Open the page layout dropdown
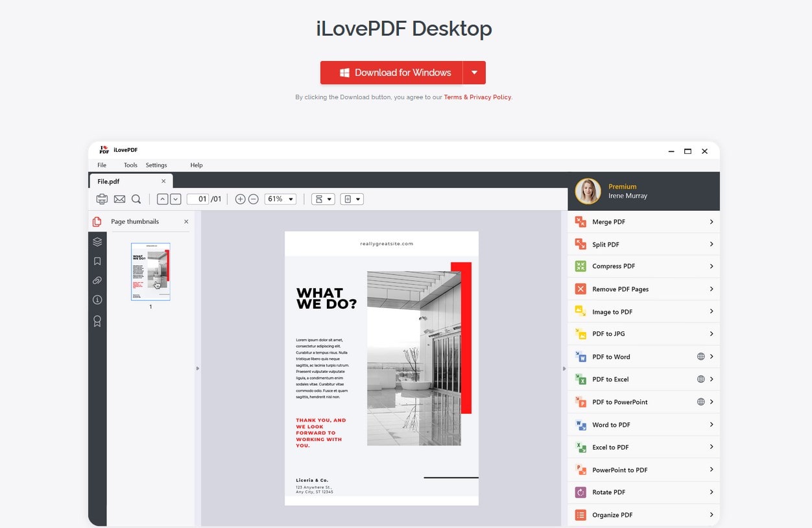The image size is (812, 528). click(323, 199)
